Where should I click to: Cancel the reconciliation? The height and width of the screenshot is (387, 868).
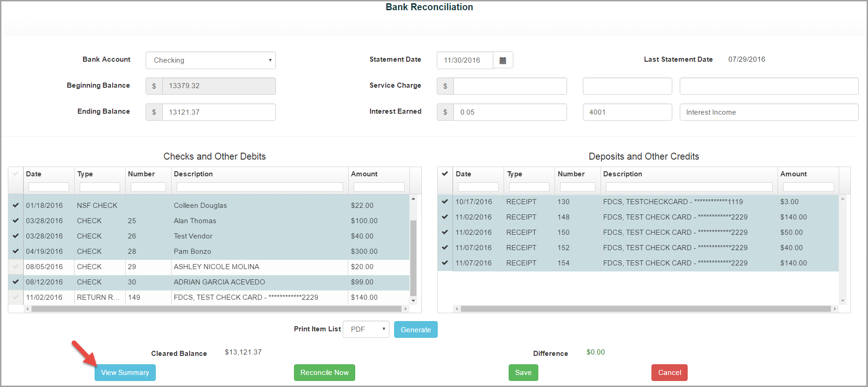click(x=670, y=373)
